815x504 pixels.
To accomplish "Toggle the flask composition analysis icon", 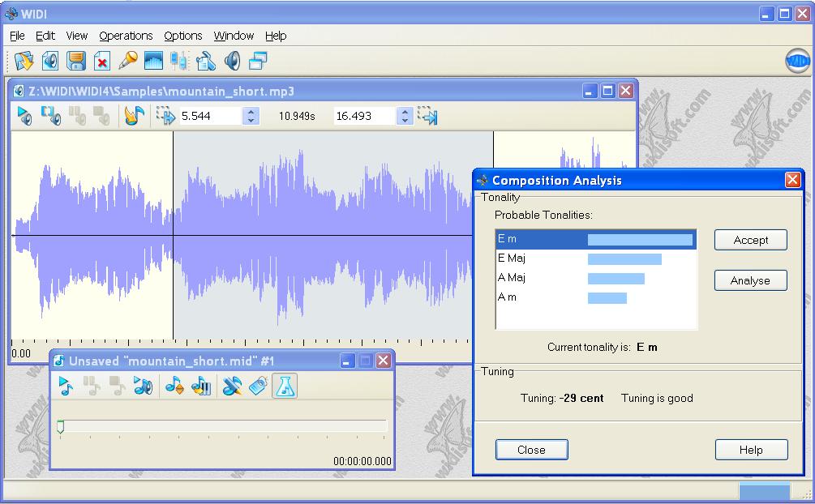I will click(285, 386).
